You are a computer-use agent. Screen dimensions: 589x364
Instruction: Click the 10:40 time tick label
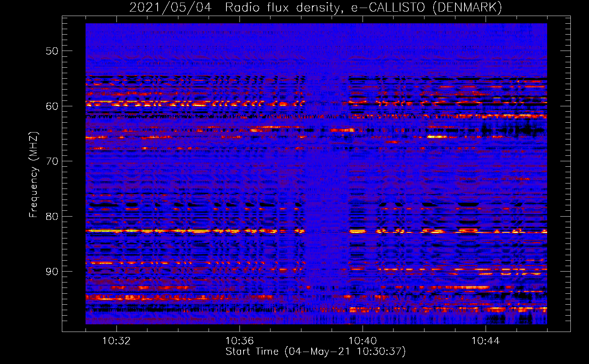(x=363, y=341)
